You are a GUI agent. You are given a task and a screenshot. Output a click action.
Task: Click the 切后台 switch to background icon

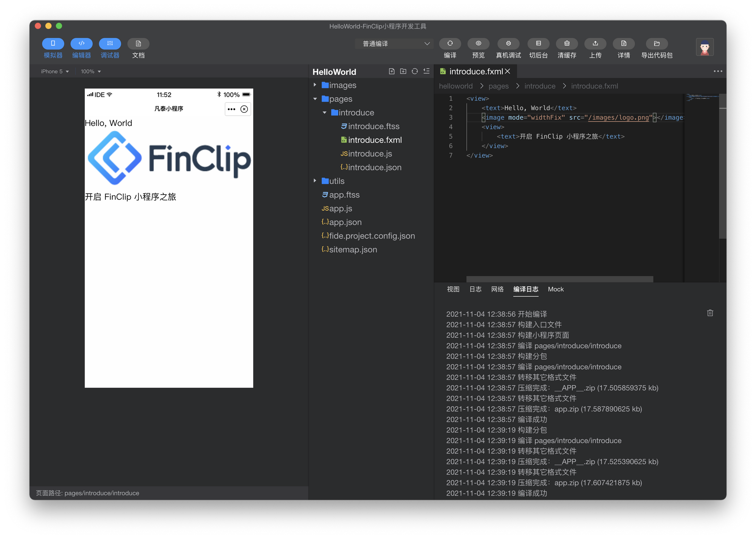(538, 43)
